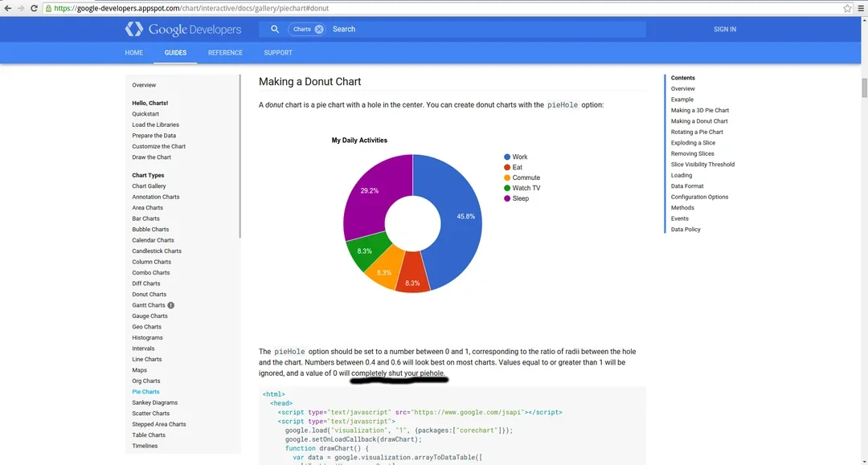Open the REFERENCE tab
Image resolution: width=868 pixels, height=465 pixels.
225,52
